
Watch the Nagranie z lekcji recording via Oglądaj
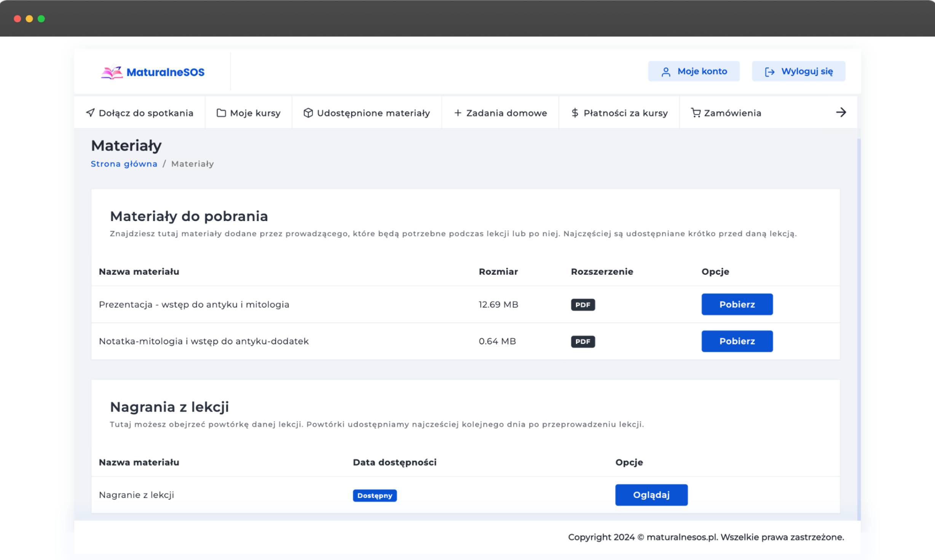(x=651, y=495)
